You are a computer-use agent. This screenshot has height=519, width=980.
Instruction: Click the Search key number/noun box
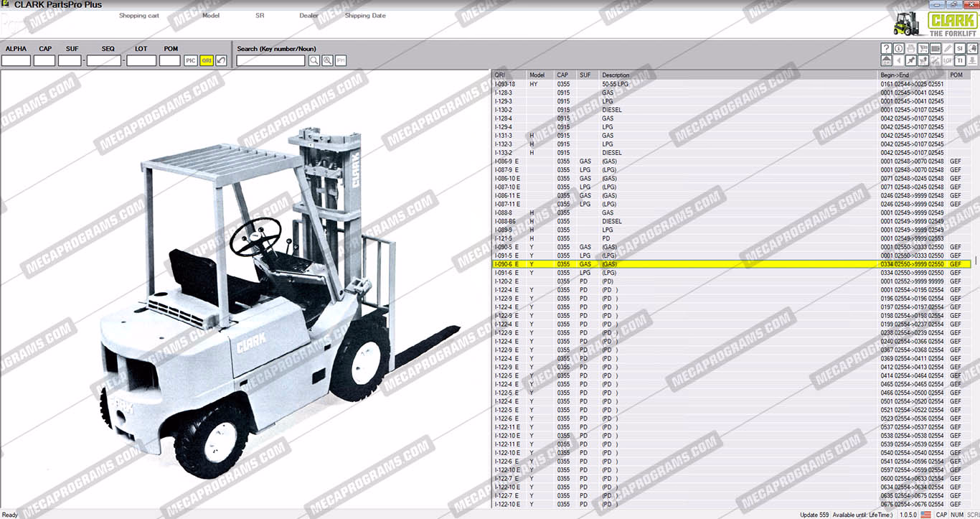tap(271, 61)
